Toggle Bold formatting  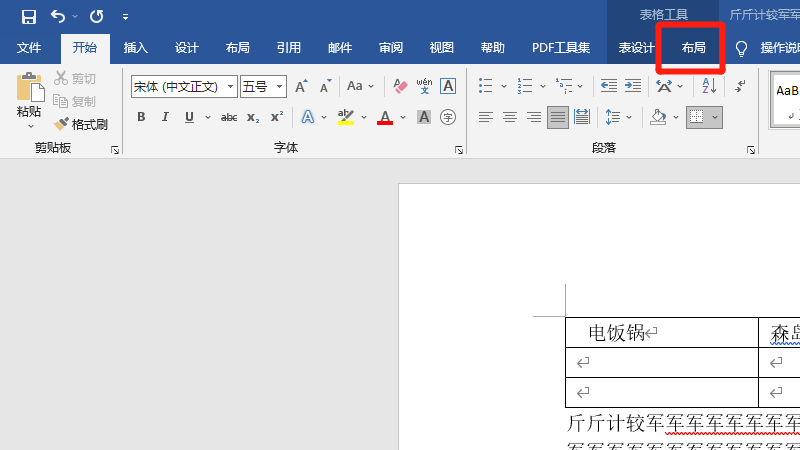[x=141, y=118]
